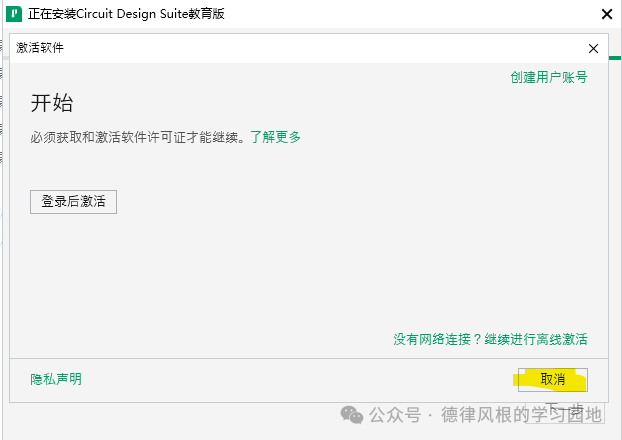Image resolution: width=622 pixels, height=440 pixels.
Task: Choose 没有网络连接？继续进行离线激活 link
Action: coord(490,339)
